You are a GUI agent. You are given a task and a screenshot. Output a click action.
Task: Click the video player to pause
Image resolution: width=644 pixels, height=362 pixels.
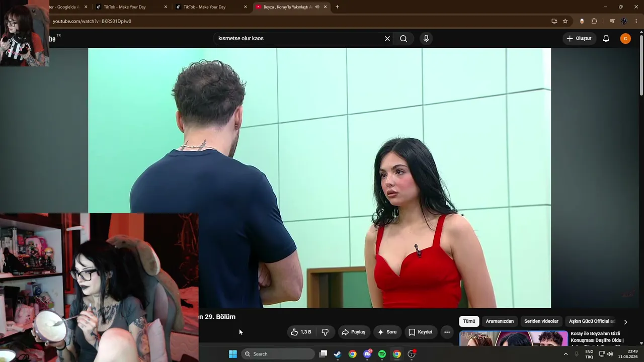click(x=319, y=178)
